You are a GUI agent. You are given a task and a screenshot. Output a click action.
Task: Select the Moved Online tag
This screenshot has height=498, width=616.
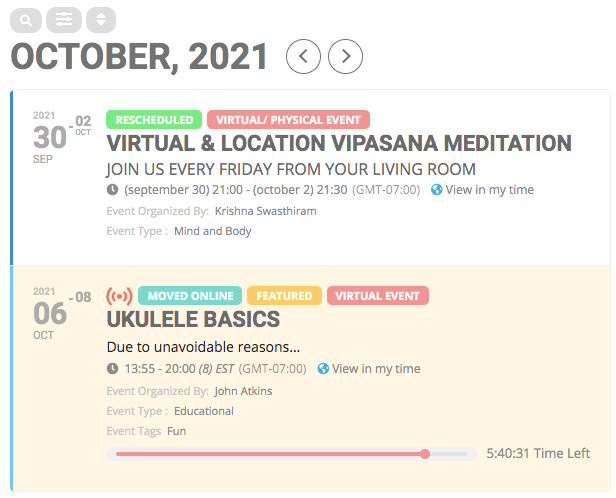(x=190, y=296)
